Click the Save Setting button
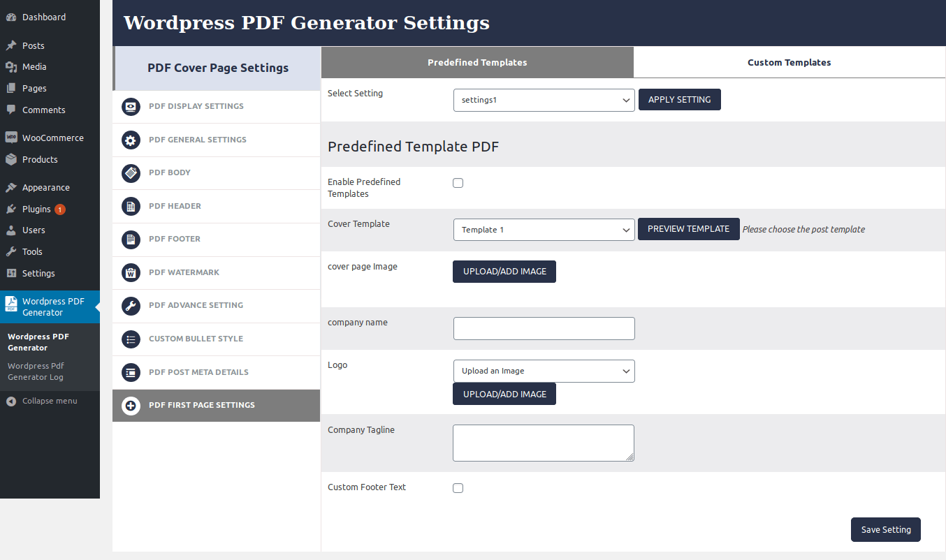 tap(886, 529)
